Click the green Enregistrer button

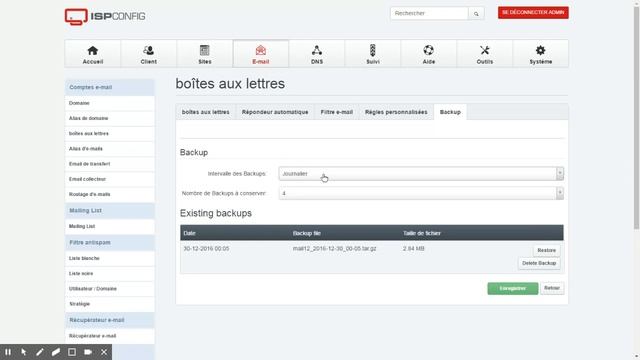(513, 288)
